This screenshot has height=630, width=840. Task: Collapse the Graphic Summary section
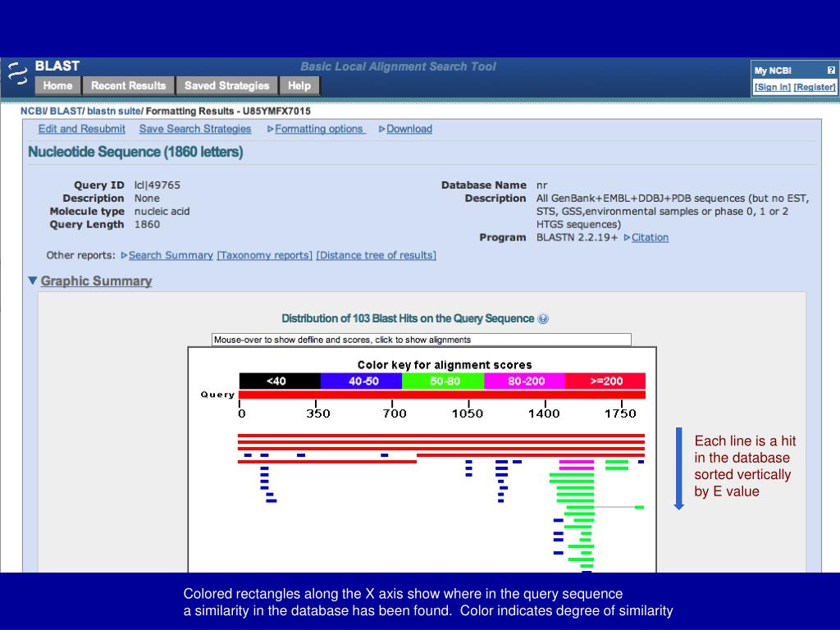click(x=90, y=281)
